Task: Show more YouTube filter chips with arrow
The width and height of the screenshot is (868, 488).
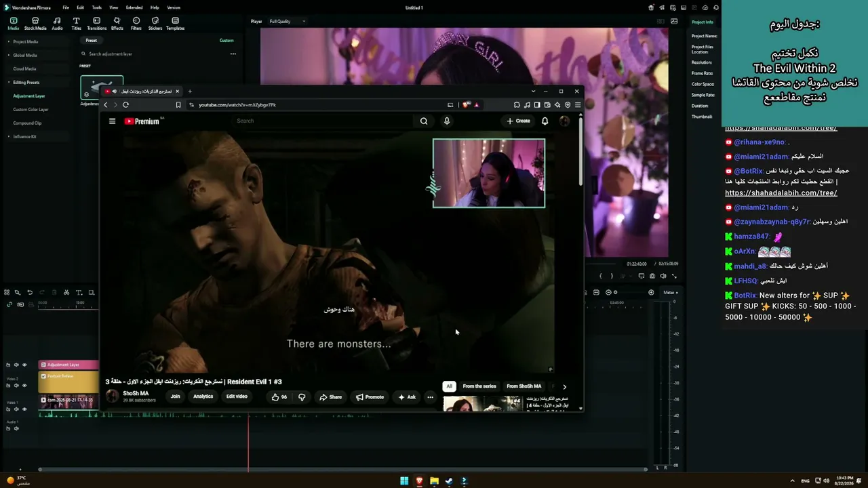Action: (564, 386)
